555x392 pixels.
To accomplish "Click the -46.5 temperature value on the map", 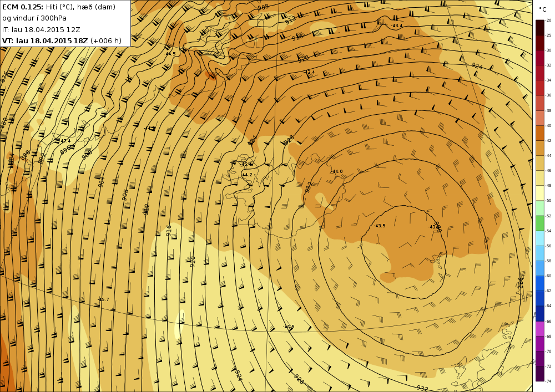I will tap(289, 327).
